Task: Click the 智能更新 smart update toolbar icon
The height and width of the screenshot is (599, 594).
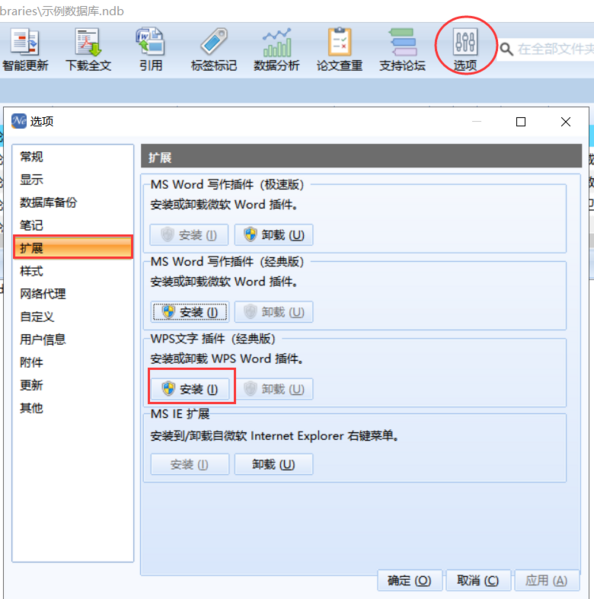Action: coord(25,50)
